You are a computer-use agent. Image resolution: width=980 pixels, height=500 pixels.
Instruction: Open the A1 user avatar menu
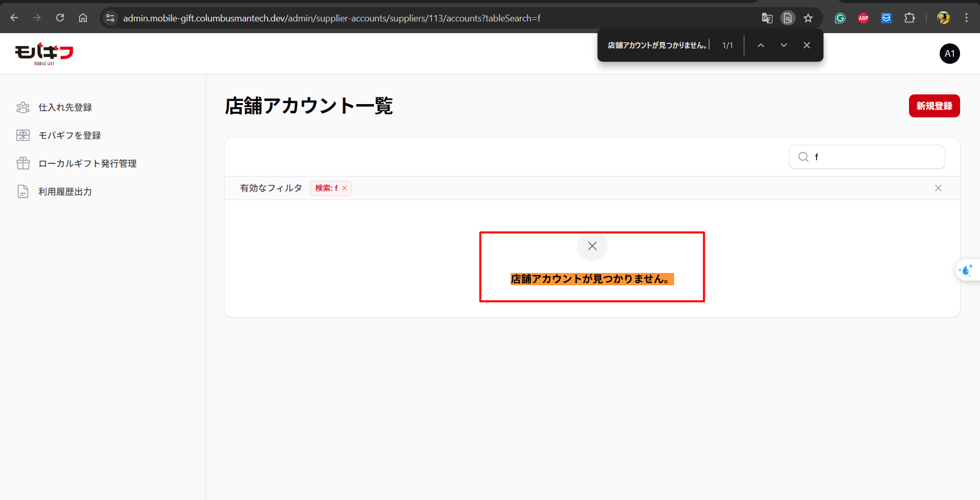(x=949, y=54)
